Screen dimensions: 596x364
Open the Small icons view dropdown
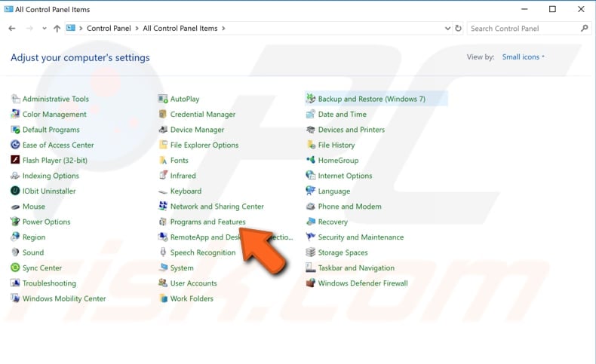coord(523,57)
